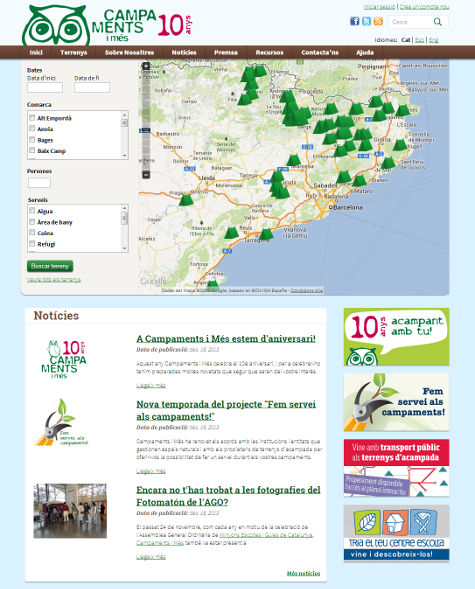Click the map zoom slider bar

point(146,120)
